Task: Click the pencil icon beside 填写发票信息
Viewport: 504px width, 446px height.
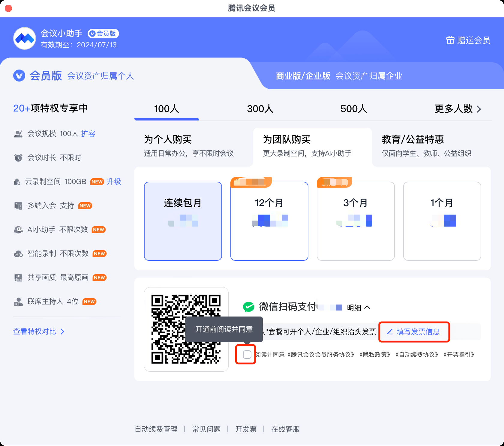Action: tap(390, 332)
